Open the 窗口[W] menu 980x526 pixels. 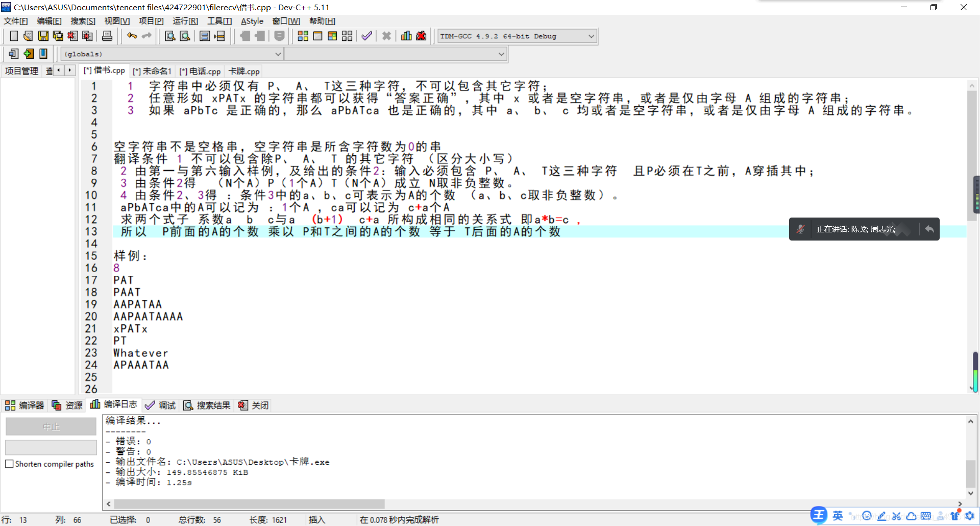pyautogui.click(x=286, y=21)
